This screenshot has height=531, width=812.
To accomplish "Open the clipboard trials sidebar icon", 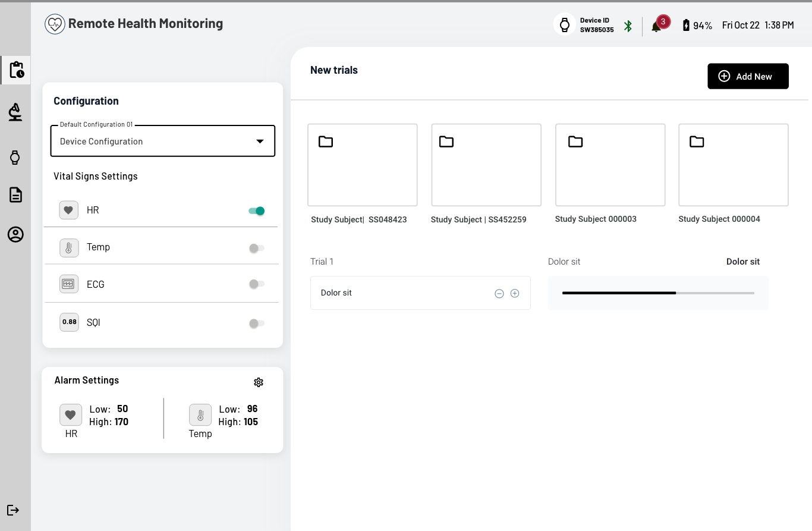I will [16, 70].
